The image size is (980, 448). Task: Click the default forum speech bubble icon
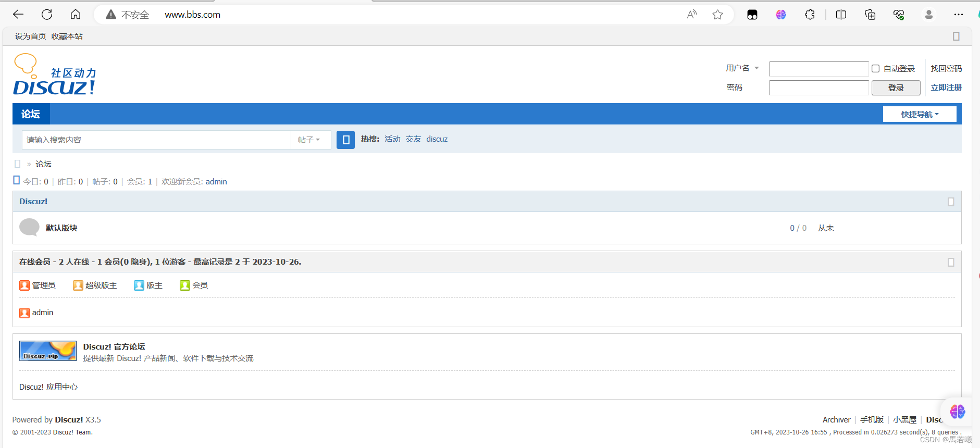point(29,228)
